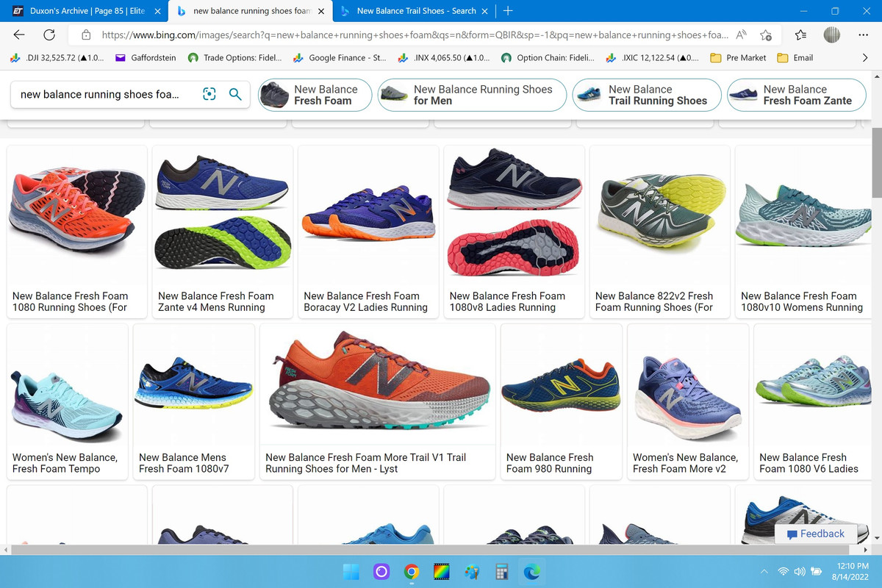882x588 pixels.
Task: Launch Chrome from the taskbar
Action: (411, 571)
